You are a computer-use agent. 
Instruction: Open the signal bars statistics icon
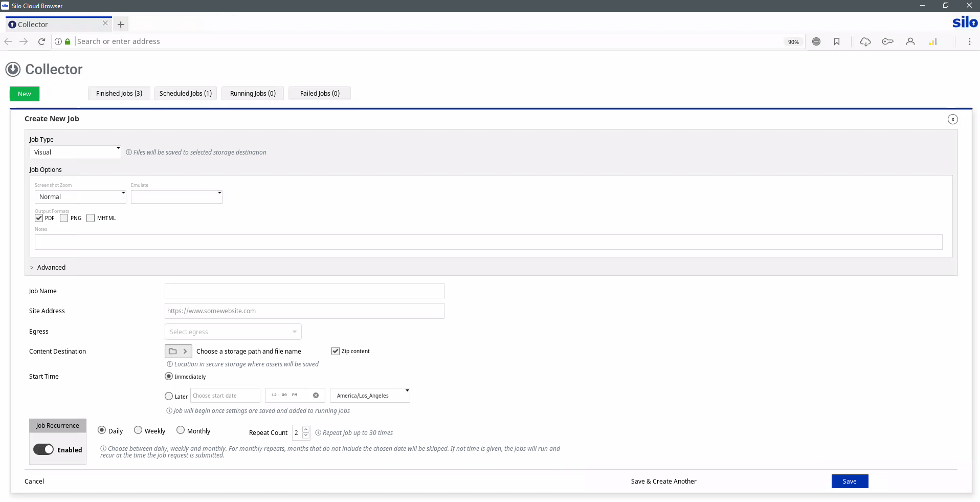click(x=933, y=41)
